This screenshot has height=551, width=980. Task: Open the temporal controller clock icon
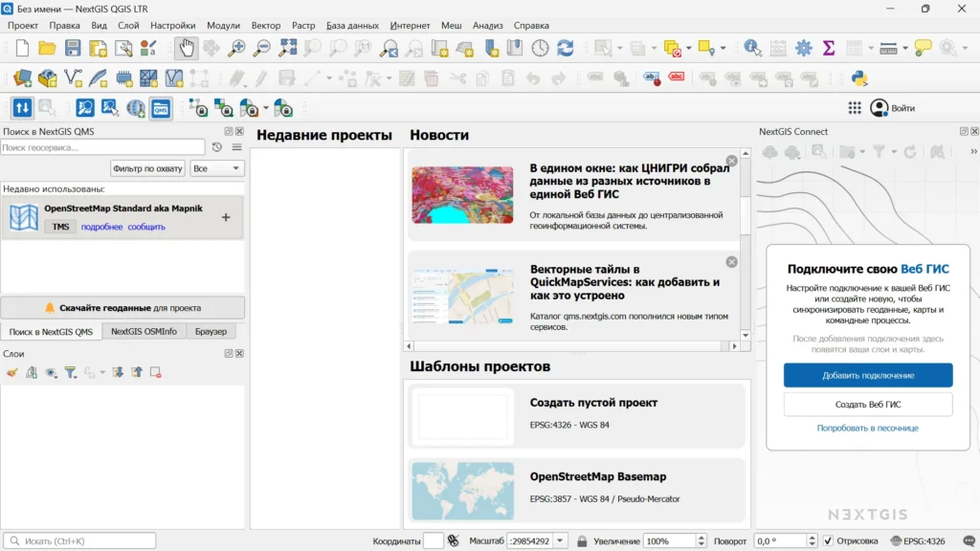[x=540, y=48]
